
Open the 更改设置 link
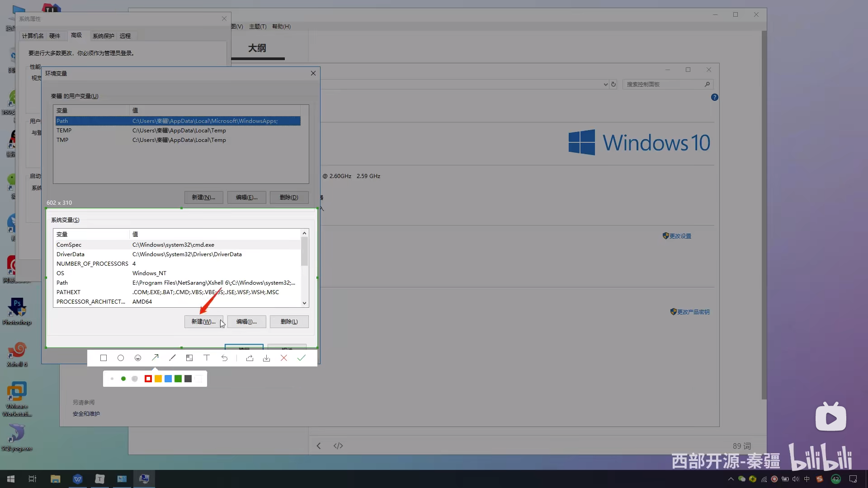coord(680,236)
